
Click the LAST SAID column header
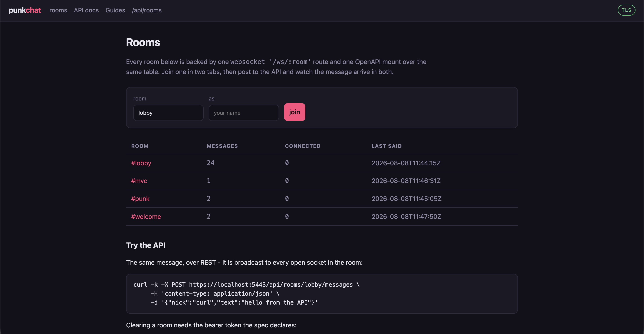tap(387, 146)
